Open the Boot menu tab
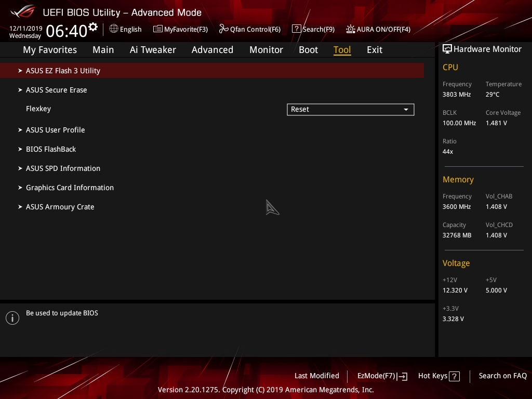This screenshot has height=399, width=532. point(308,49)
